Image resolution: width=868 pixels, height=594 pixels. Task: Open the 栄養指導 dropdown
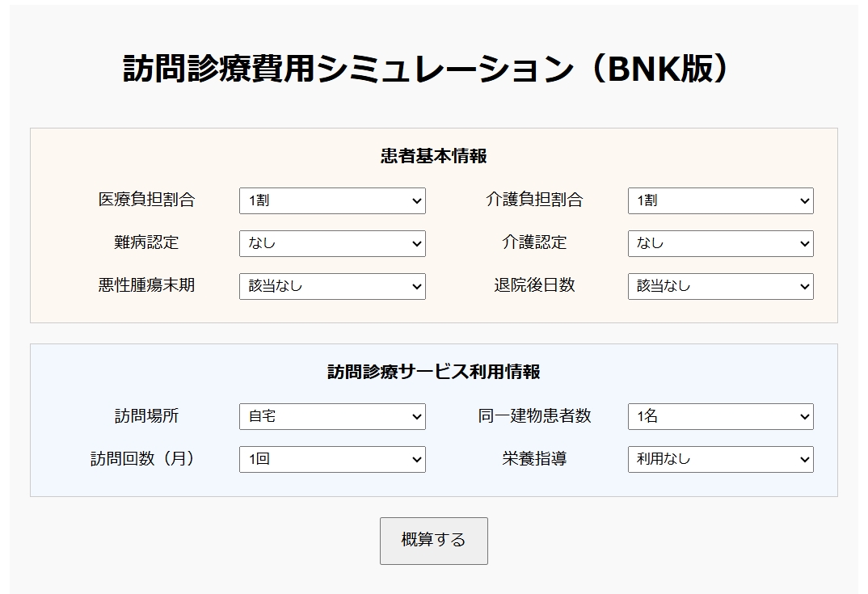[719, 459]
